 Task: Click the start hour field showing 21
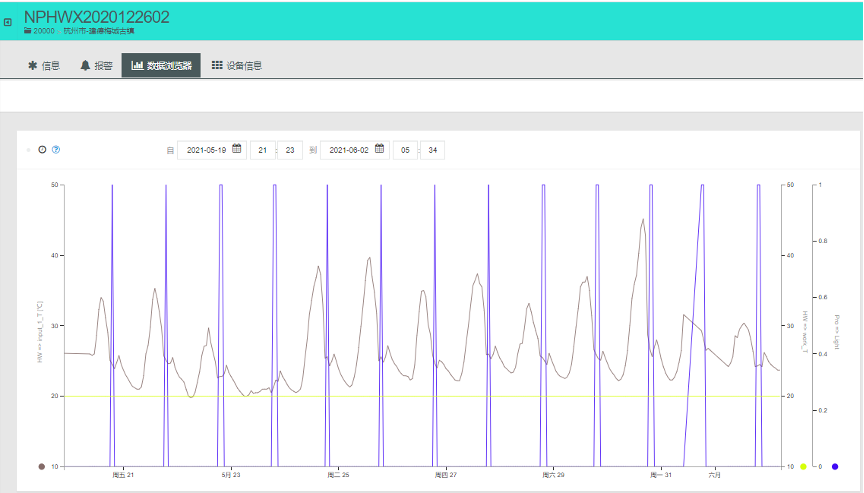262,150
